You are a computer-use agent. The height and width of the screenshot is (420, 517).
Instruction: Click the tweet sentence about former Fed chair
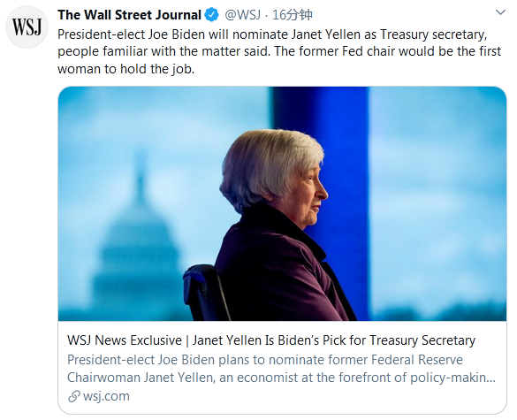[x=387, y=51]
